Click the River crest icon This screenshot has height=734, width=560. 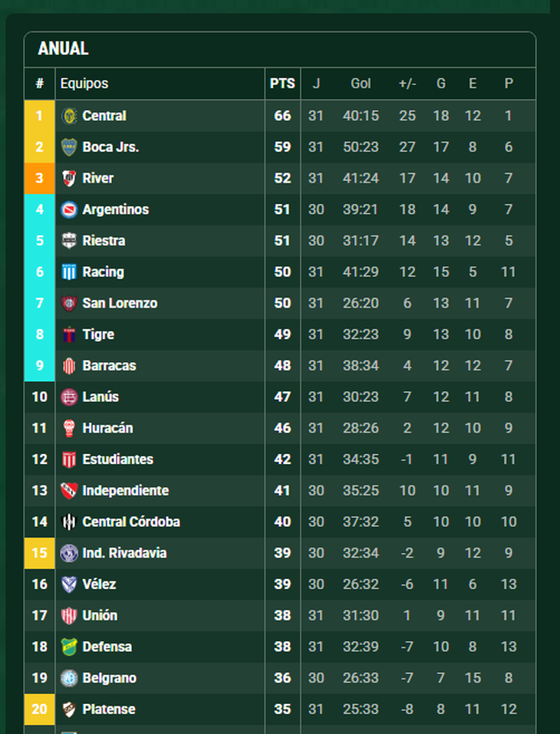[x=69, y=179]
